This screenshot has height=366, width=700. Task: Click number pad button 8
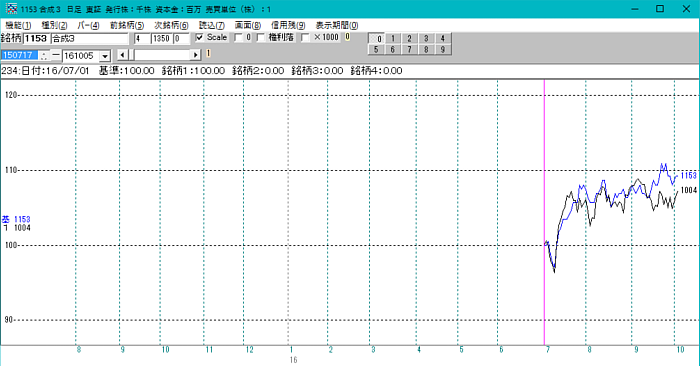[x=426, y=50]
